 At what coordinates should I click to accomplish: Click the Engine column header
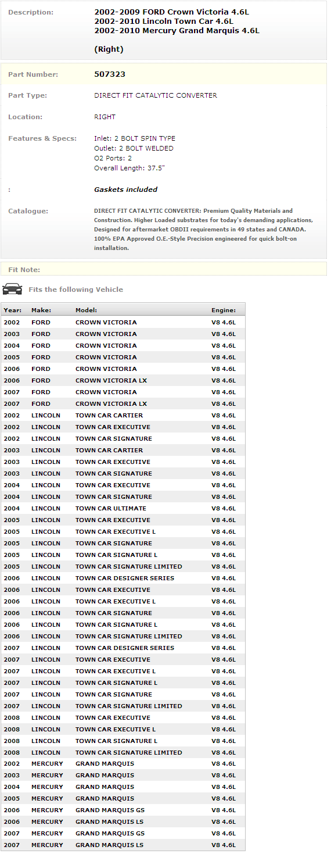point(224,310)
